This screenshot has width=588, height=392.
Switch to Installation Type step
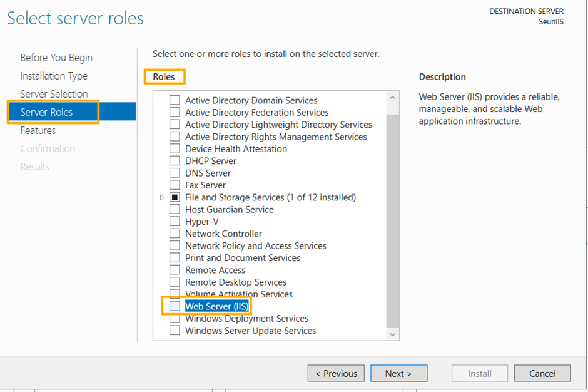pos(54,76)
